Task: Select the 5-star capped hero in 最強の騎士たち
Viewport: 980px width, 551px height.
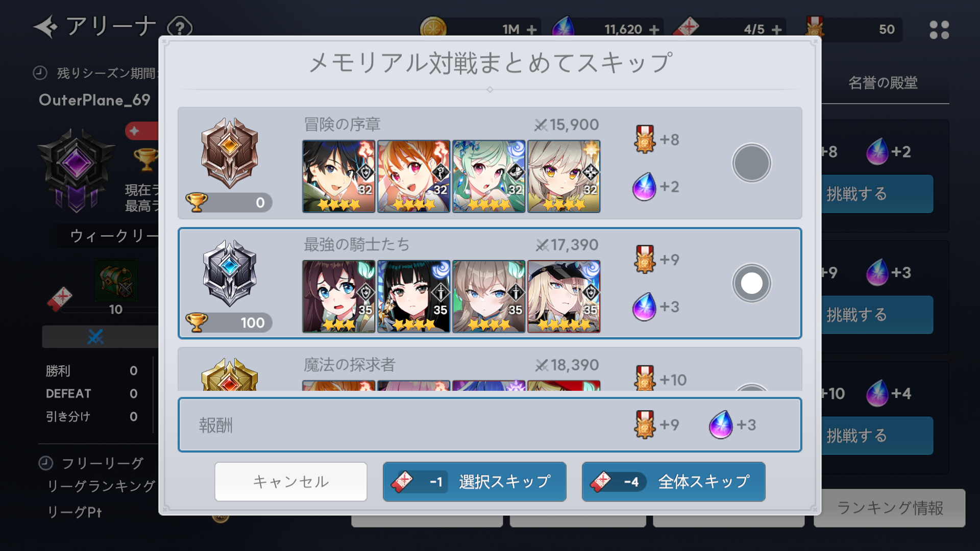Action: [x=563, y=296]
